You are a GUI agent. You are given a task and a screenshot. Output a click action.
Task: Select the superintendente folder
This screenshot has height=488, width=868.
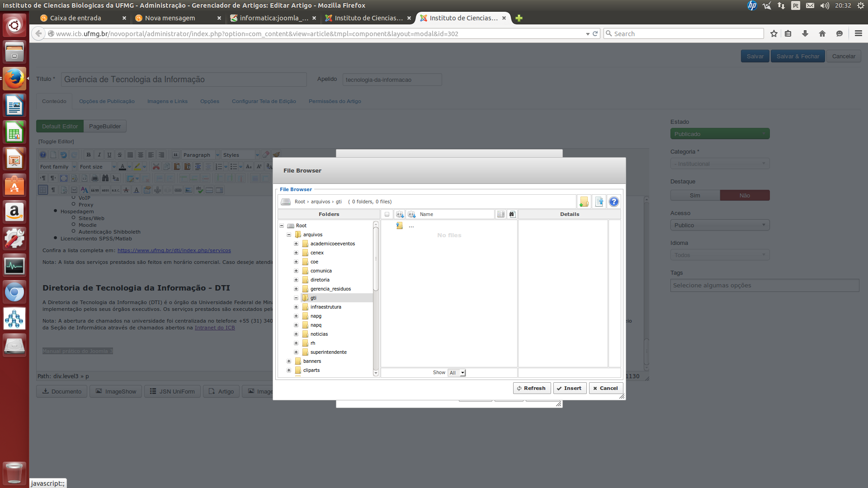coord(328,352)
